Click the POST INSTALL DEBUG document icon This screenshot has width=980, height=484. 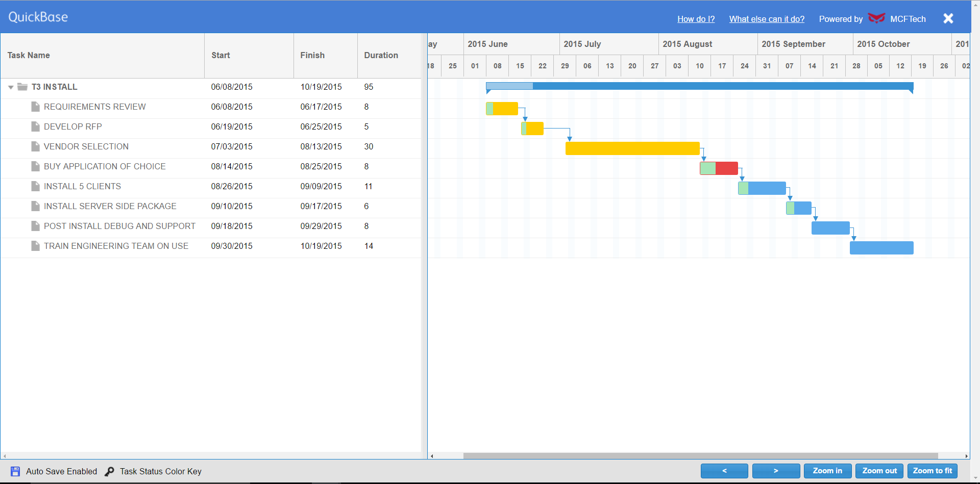35,226
